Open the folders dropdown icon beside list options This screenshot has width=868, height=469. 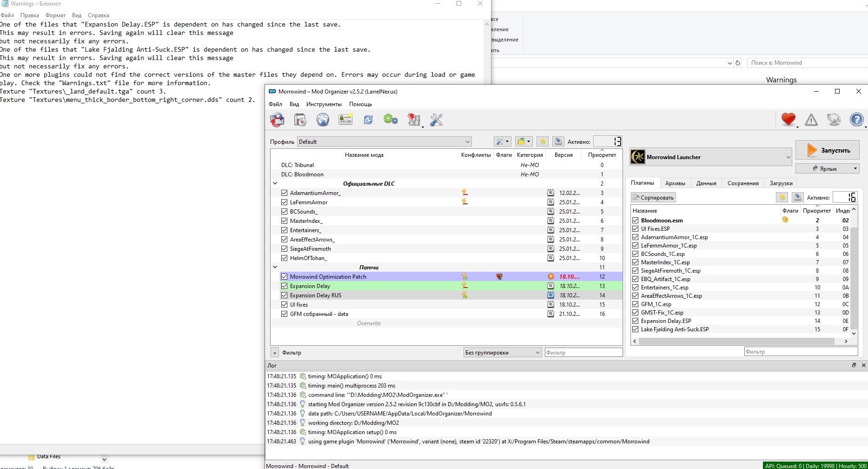point(523,141)
